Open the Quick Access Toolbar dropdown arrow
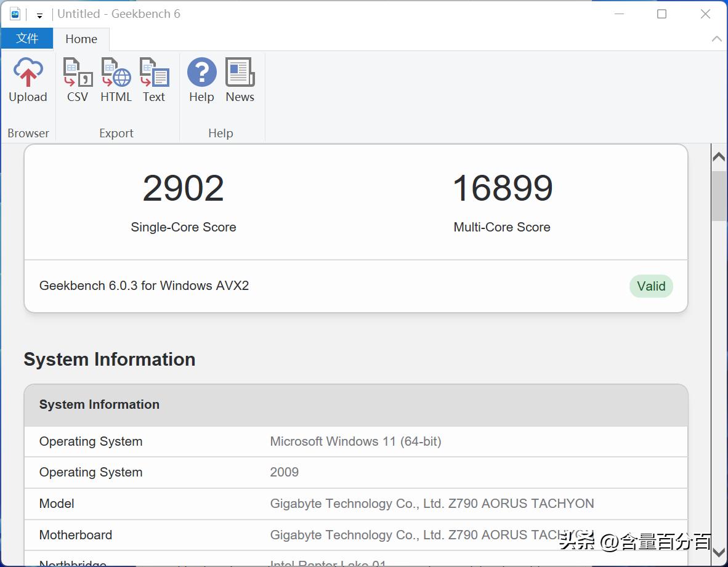The width and height of the screenshot is (728, 567). pos(39,15)
